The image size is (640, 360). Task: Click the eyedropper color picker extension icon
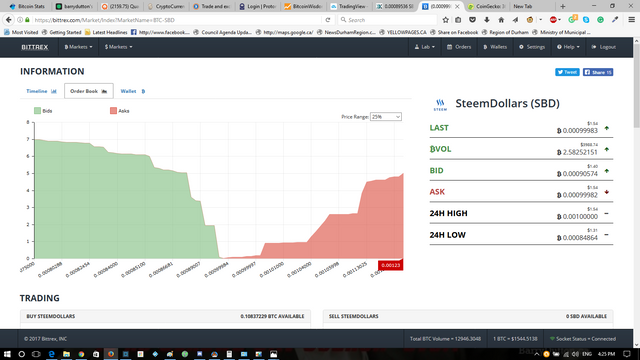[x=615, y=20]
